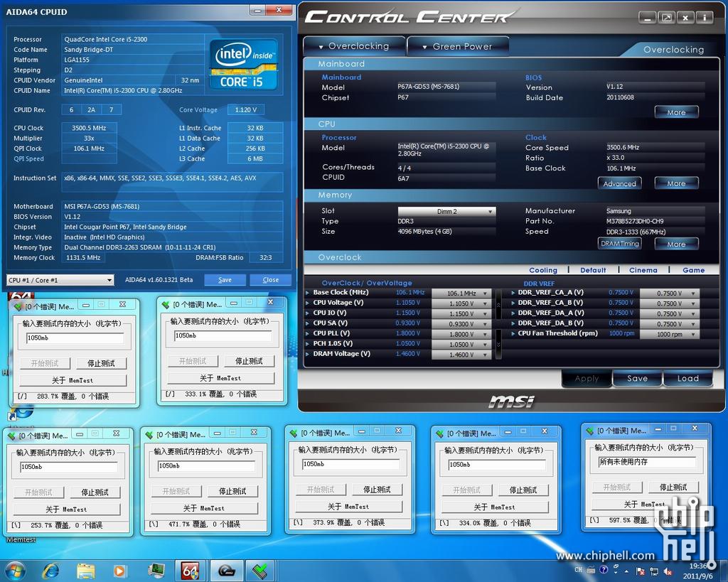
Task: Expand the CPU SA (V) row arrow
Action: (307, 323)
